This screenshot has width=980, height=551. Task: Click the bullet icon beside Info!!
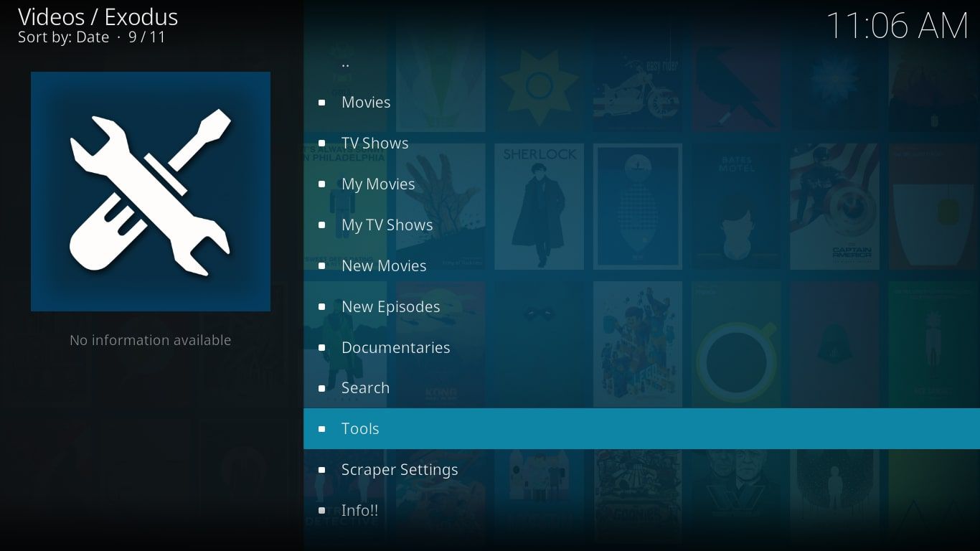321,511
